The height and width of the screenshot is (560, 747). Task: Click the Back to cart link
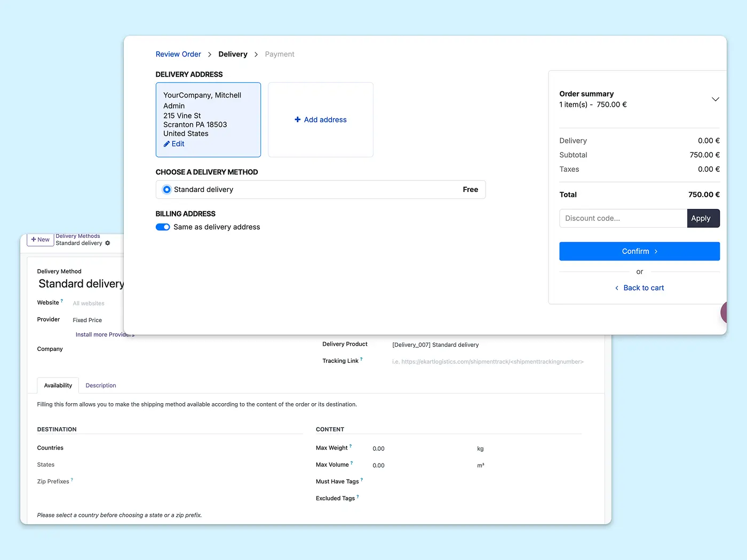tap(640, 288)
